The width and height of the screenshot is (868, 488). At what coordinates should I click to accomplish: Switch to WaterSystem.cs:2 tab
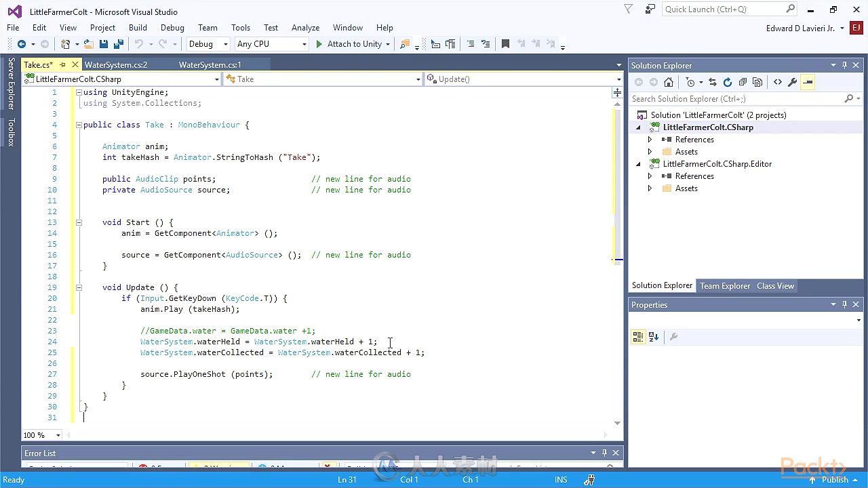tap(116, 65)
